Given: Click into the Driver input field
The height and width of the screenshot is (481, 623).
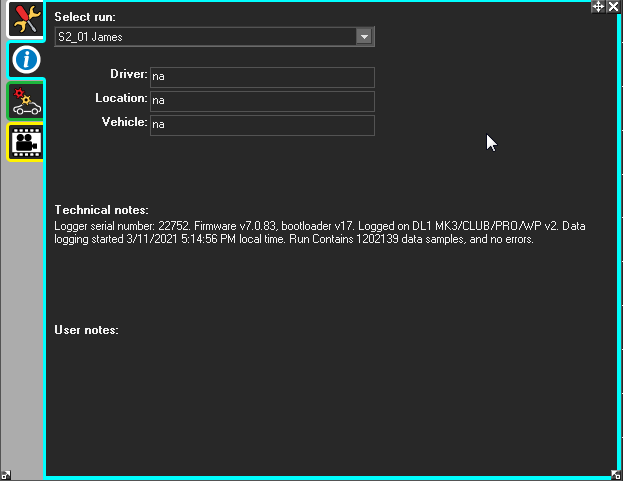Looking at the screenshot, I should click(262, 77).
